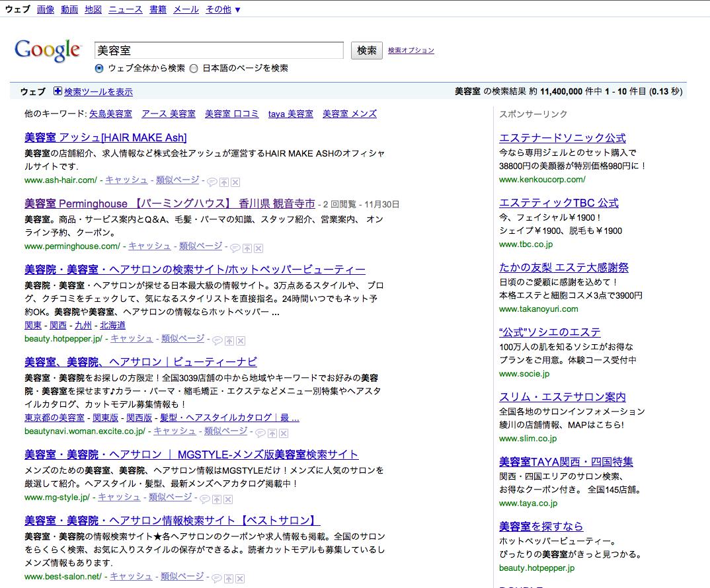The image size is (710, 588).
Task: Remove the beauty.hotpepper.jp result
Action: point(241,341)
